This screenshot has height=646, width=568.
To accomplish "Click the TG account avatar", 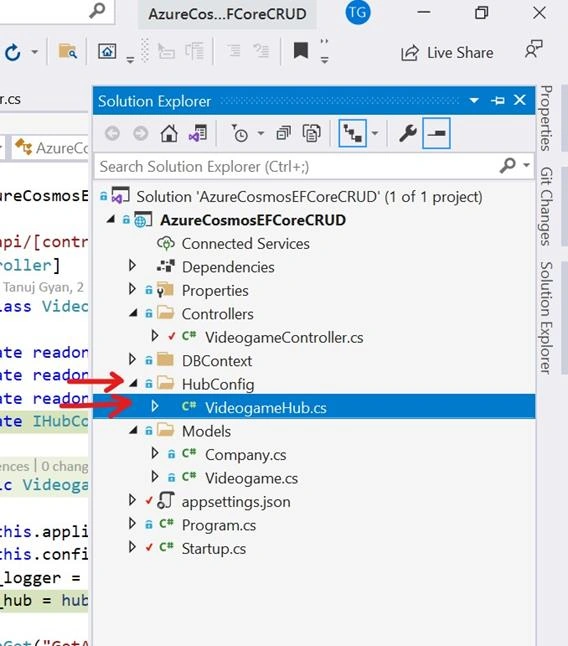I will pos(358,13).
